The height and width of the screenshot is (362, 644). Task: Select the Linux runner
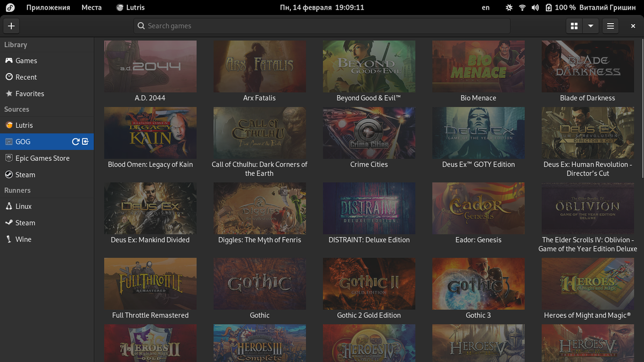pos(47,206)
